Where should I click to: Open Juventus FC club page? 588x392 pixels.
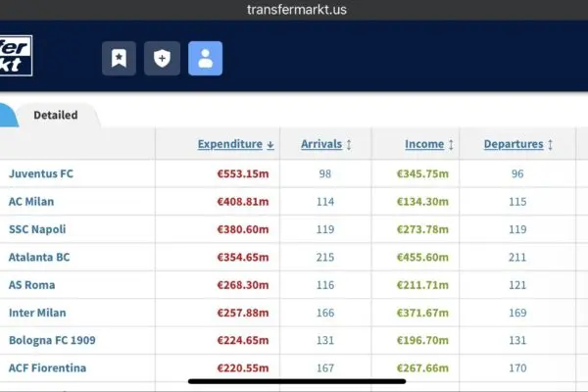[41, 173]
